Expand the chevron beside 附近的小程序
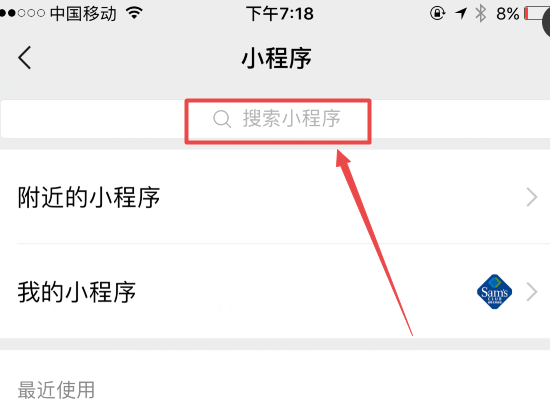Viewport: 550px width, 406px height. click(x=532, y=197)
